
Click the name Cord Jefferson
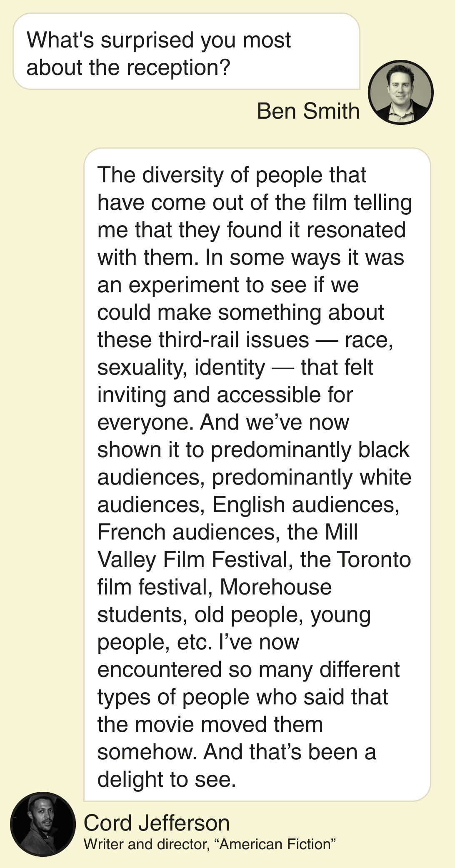pos(157,823)
